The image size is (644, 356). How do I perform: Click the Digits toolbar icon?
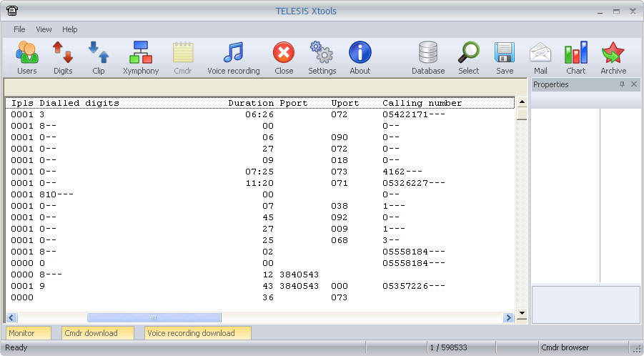click(x=63, y=57)
